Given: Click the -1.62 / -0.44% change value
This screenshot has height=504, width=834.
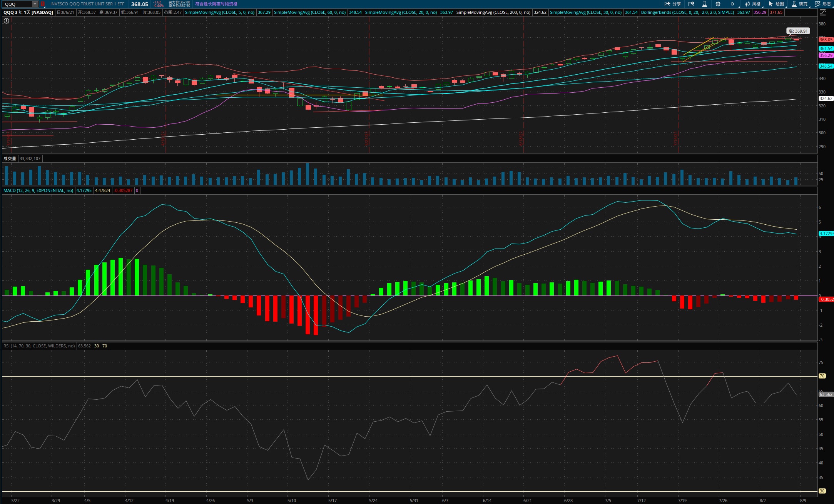Looking at the screenshot, I should point(158,4).
